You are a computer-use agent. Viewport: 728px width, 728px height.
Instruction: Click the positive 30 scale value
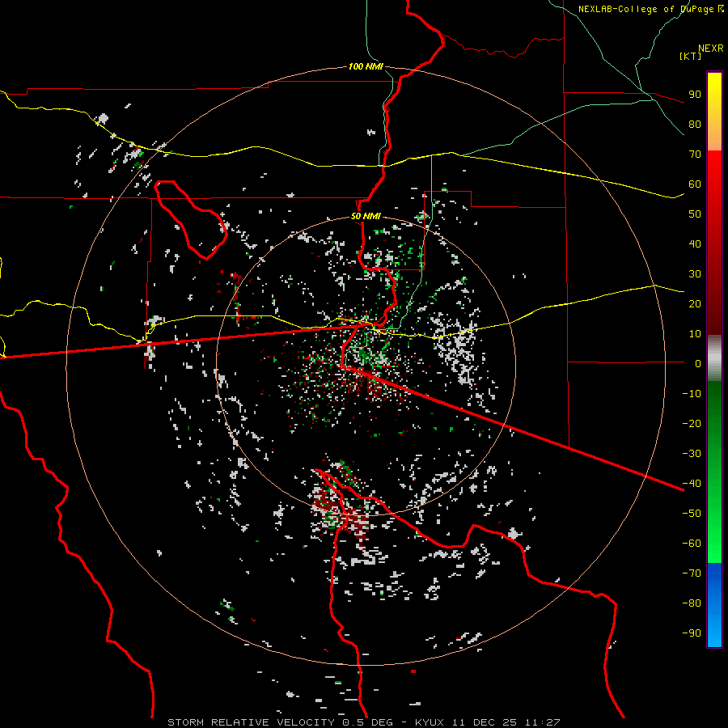click(x=695, y=274)
